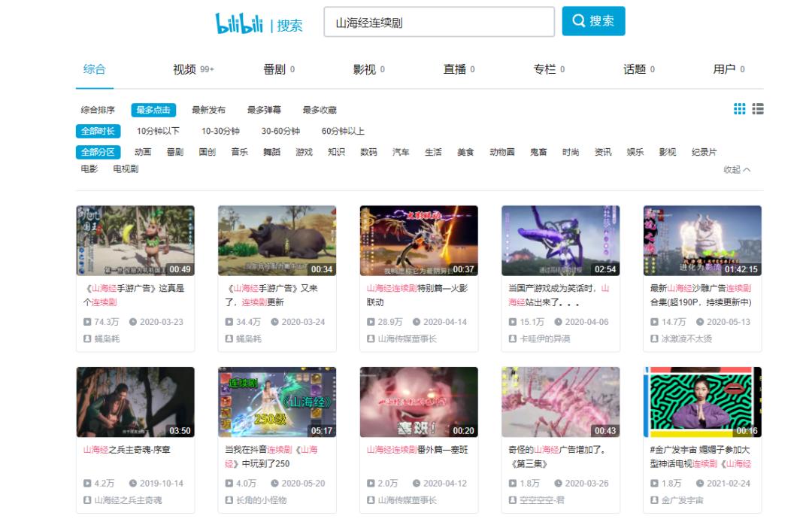Open the 00:34 video thumbnail

[277, 241]
